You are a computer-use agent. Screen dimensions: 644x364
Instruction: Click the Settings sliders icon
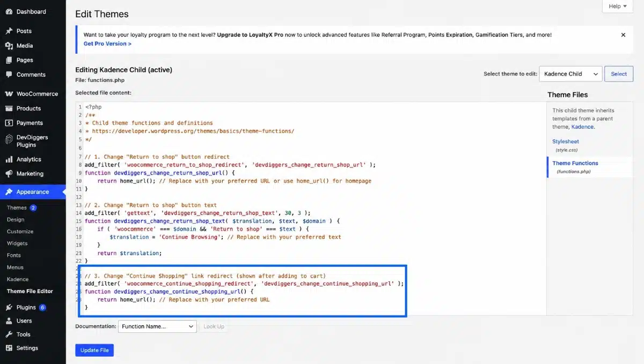[9, 348]
